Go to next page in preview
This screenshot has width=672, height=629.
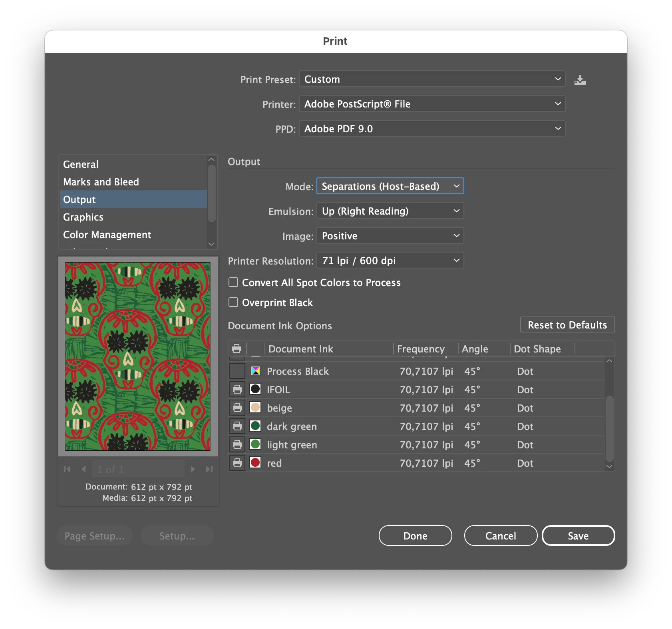[193, 469]
